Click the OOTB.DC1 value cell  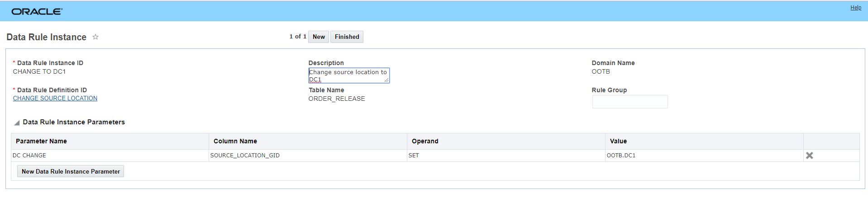pos(621,156)
